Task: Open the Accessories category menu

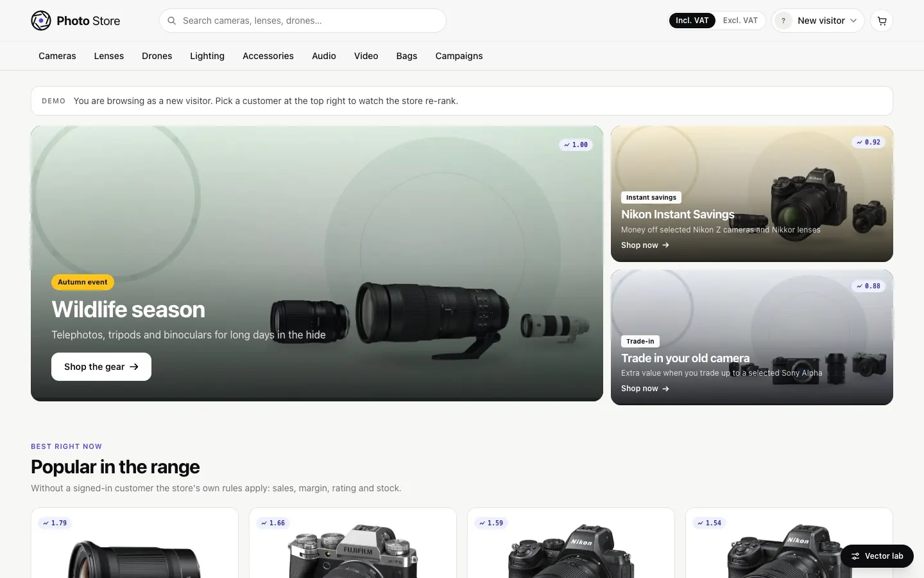Action: click(x=268, y=56)
